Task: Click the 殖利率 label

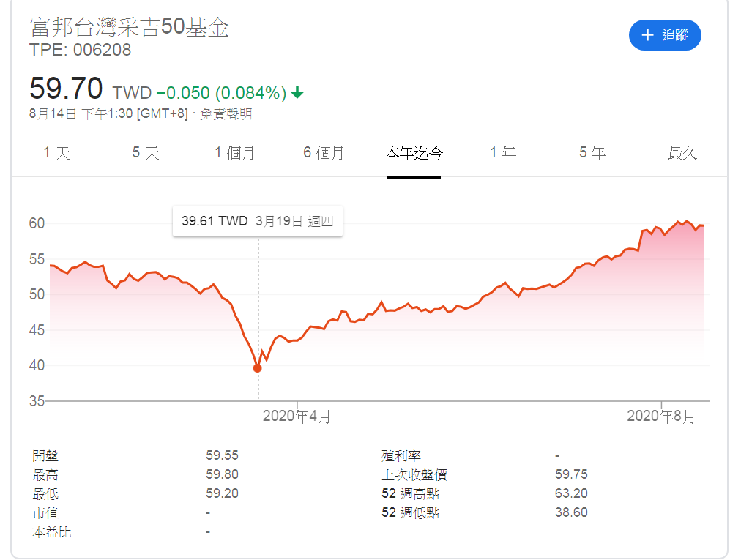Action: pyautogui.click(x=401, y=456)
